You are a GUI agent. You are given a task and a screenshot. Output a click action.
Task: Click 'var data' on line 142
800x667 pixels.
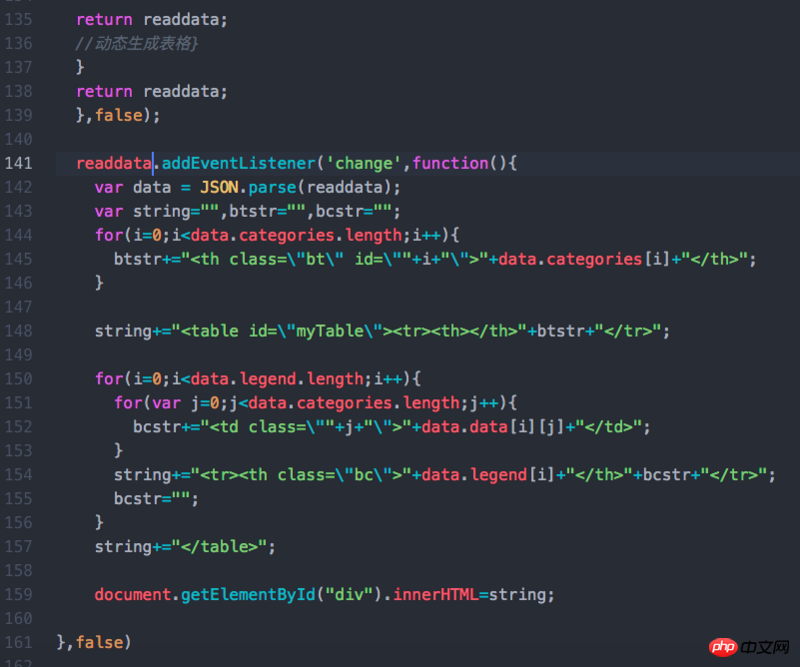coord(133,187)
